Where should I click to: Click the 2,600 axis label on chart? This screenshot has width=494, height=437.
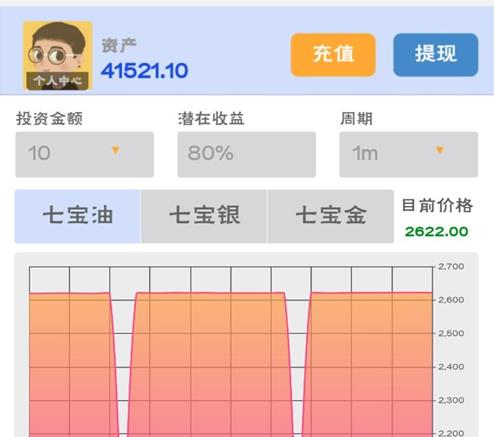click(451, 300)
